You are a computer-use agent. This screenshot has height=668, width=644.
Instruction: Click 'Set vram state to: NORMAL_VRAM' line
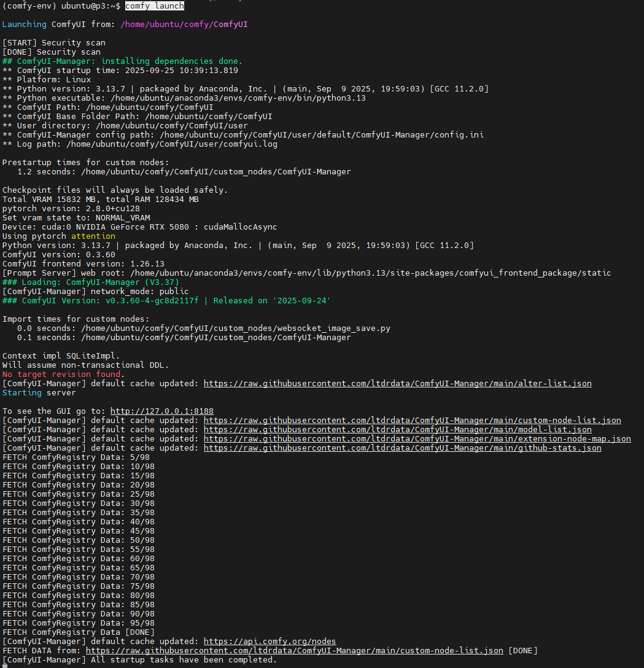76,218
